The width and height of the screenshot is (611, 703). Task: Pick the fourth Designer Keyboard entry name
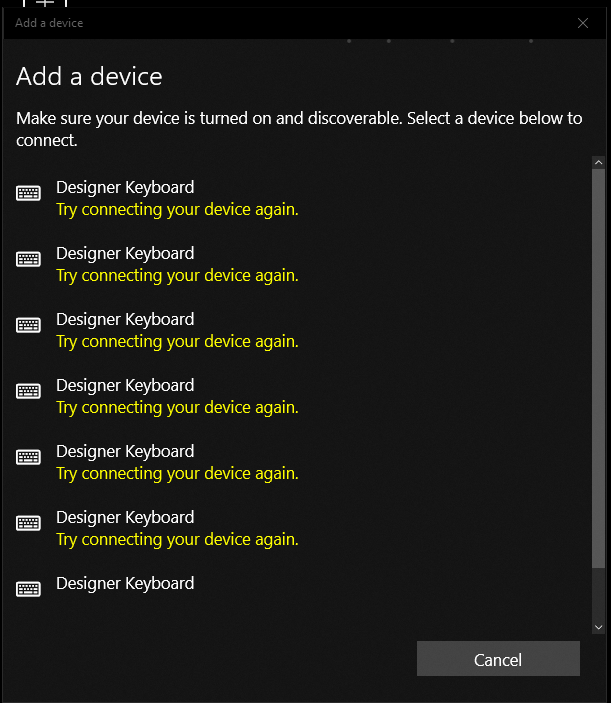(125, 385)
